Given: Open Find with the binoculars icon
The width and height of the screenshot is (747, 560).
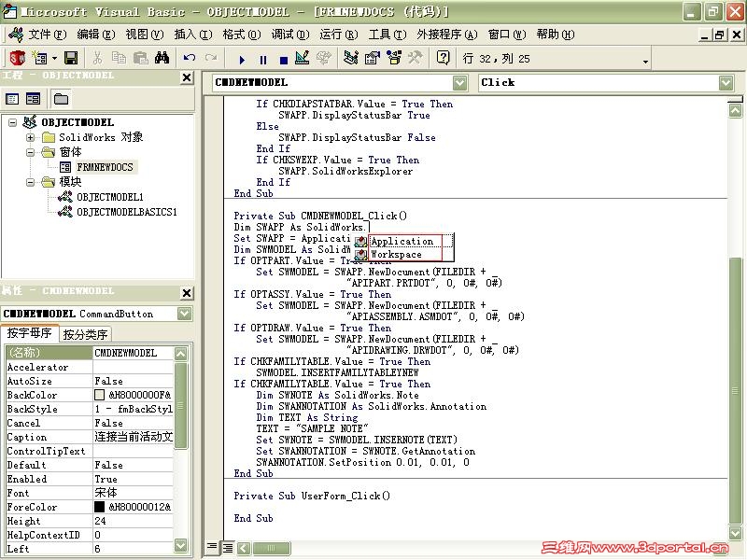Looking at the screenshot, I should 162,58.
